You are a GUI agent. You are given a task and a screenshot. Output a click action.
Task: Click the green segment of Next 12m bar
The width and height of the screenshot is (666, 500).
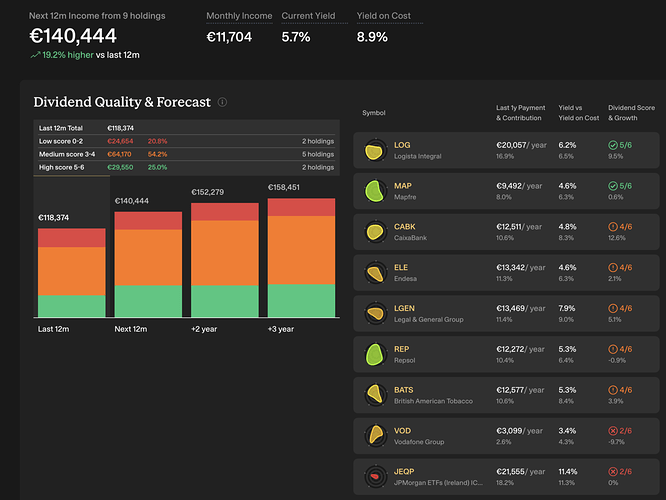(148, 301)
